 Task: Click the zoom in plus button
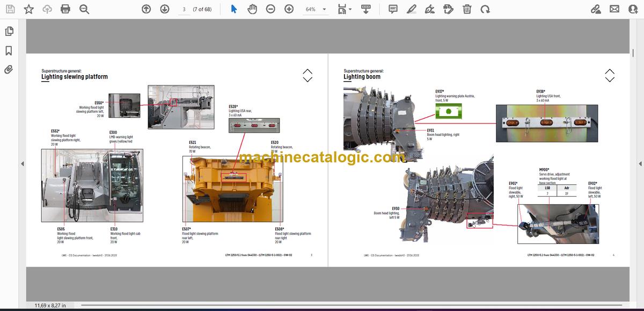click(289, 9)
